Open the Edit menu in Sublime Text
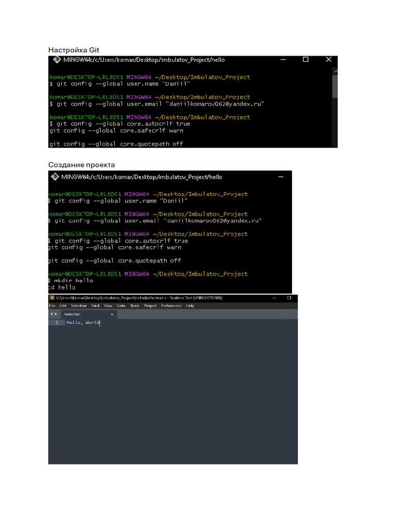The height and width of the screenshot is (532, 399). pos(63,305)
